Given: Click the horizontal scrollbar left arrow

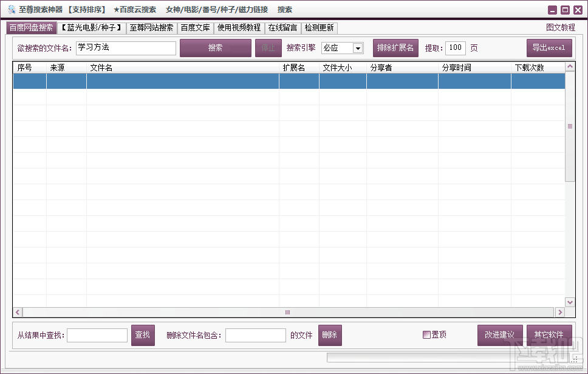Looking at the screenshot, I should point(18,312).
